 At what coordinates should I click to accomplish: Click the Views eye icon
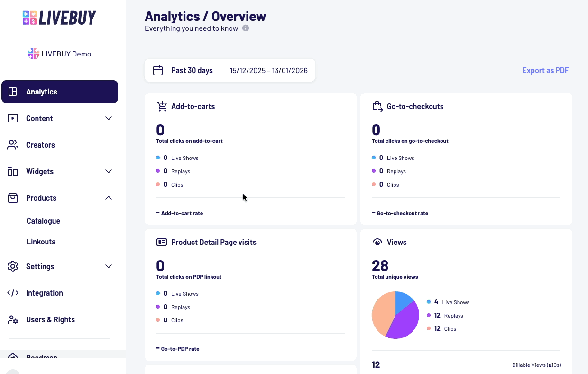377,242
